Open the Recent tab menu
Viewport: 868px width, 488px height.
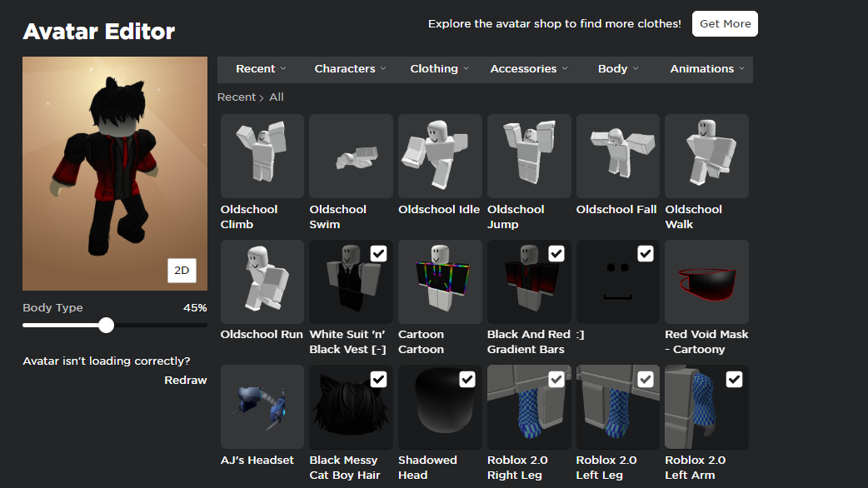pos(261,69)
